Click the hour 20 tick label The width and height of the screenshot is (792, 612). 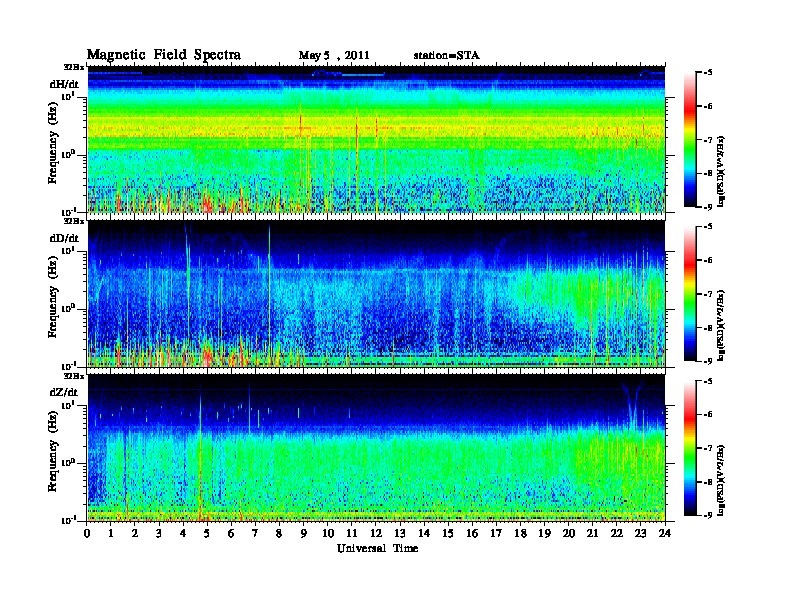[568, 534]
